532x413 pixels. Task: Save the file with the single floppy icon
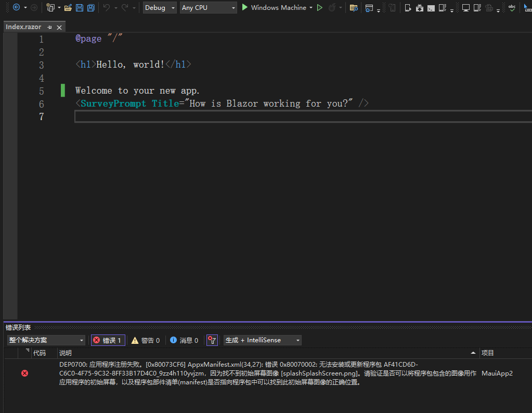pyautogui.click(x=80, y=7)
